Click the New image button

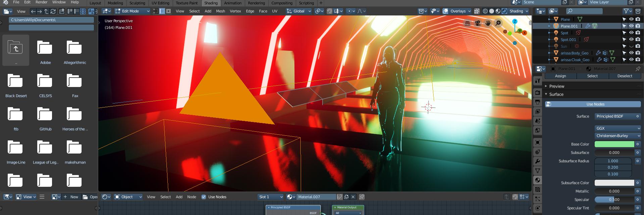tap(71, 197)
